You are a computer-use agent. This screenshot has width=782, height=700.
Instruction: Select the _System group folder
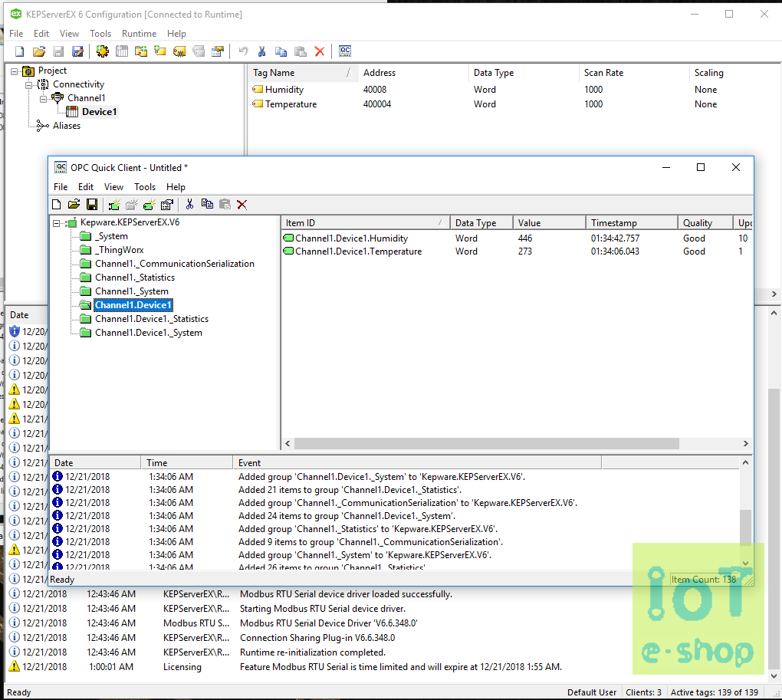pos(111,236)
